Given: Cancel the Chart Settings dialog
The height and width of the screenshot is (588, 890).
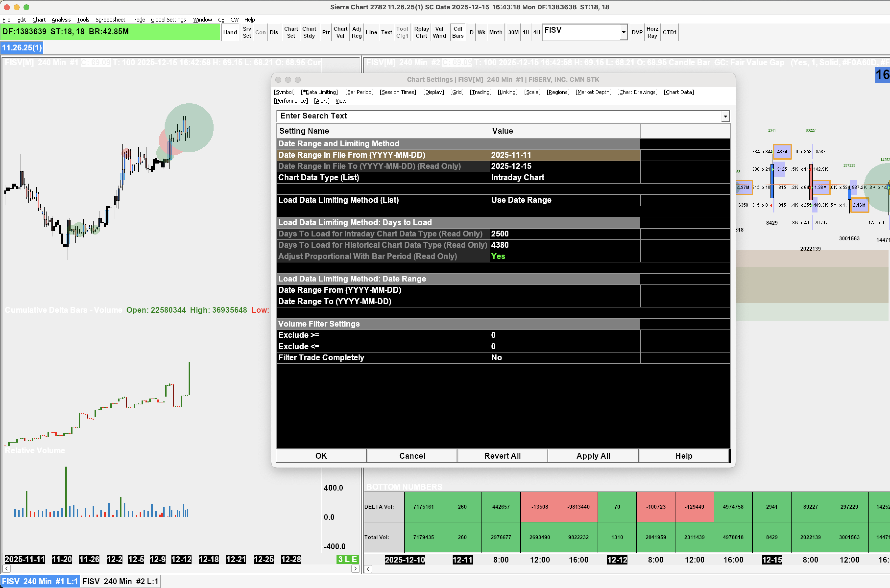Looking at the screenshot, I should 412,456.
